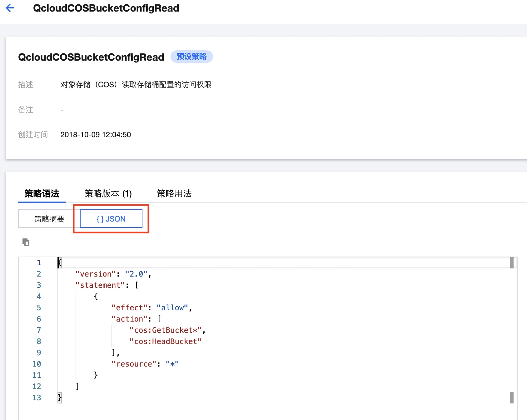Click the QcloudCOSBucketConfigRead policy name in the card
The height and width of the screenshot is (420, 527).
[91, 57]
